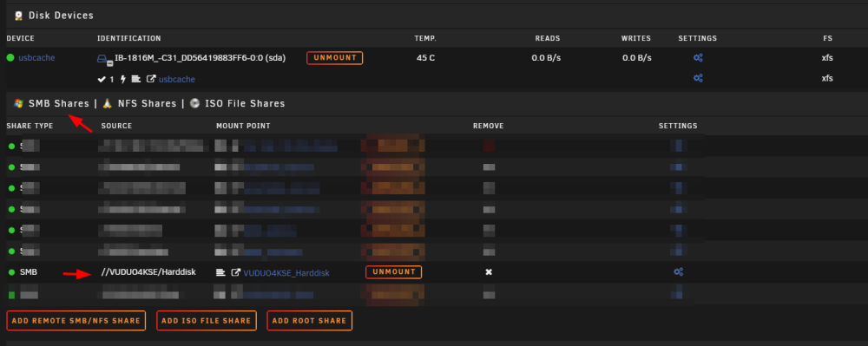
Task: Click the MOUNT POINT column header
Action: (x=243, y=126)
